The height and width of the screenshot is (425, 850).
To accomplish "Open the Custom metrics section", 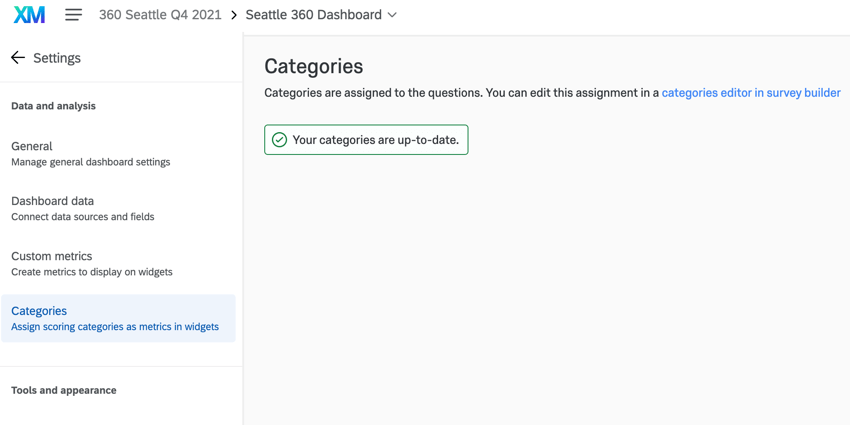I will point(51,256).
